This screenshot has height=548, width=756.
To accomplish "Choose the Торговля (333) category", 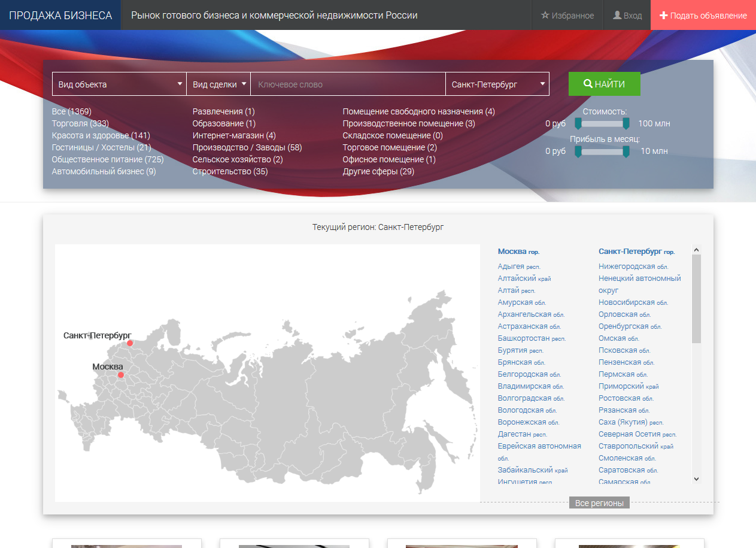I will pos(80,123).
